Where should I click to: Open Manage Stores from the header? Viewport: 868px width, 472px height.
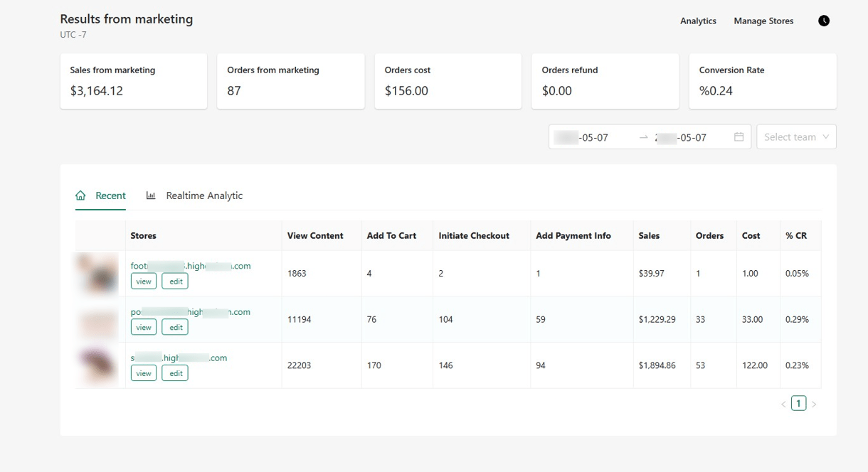(763, 21)
